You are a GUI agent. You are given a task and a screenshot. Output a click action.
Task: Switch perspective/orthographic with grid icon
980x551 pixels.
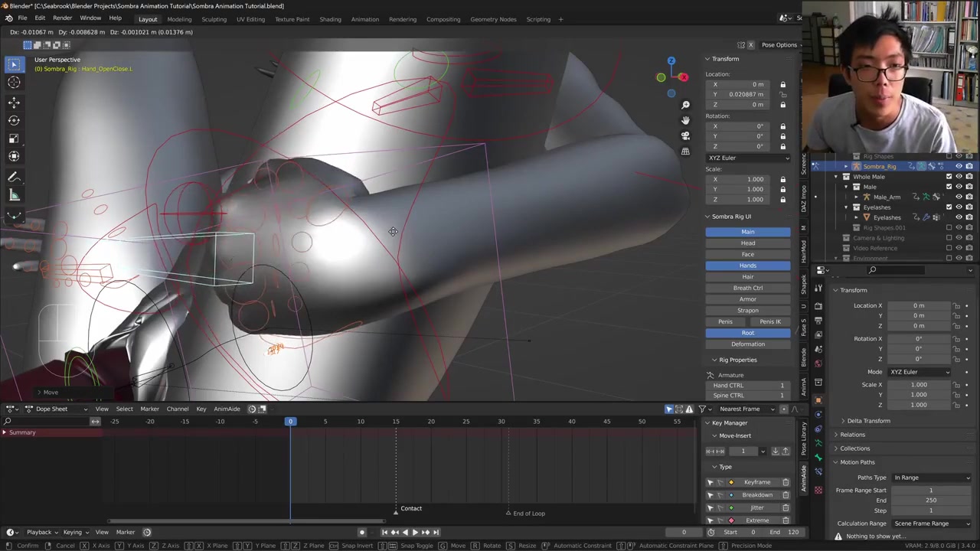[685, 152]
